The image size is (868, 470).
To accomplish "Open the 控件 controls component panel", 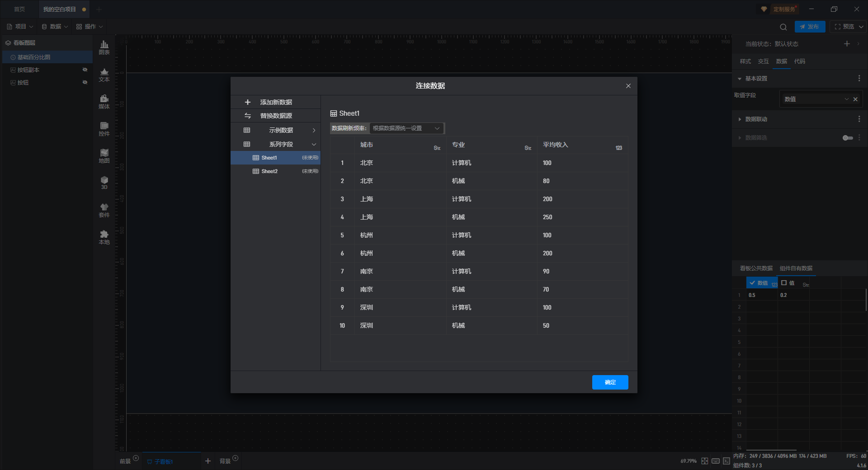I will click(104, 128).
